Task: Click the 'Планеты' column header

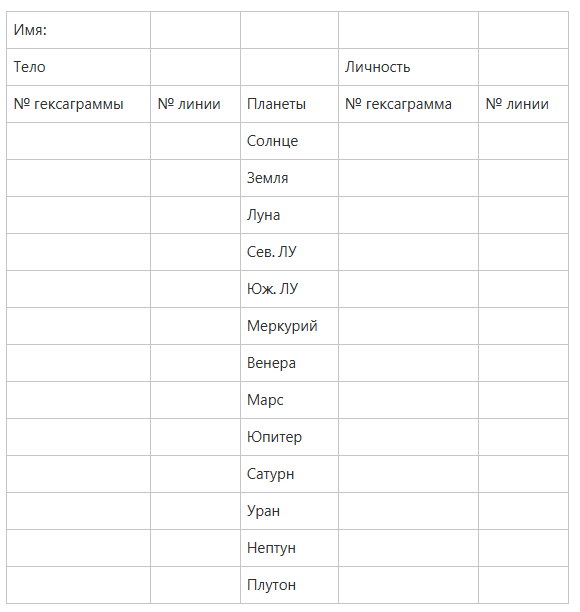Action: coord(289,104)
